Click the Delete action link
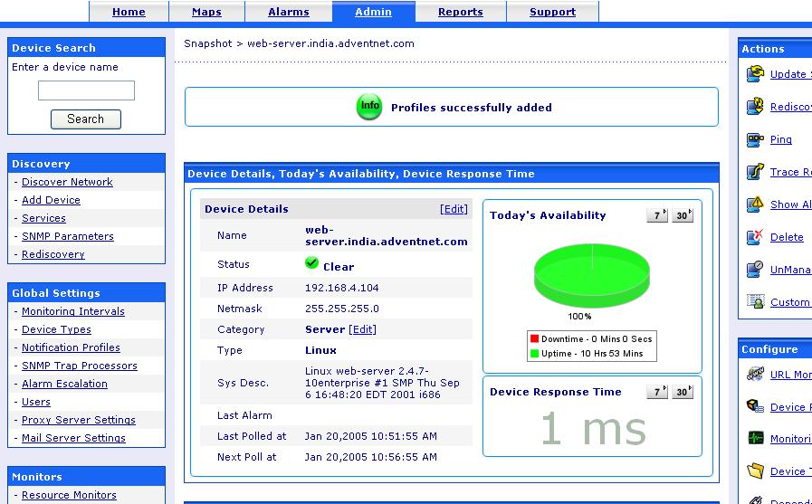Image resolution: width=812 pixels, height=504 pixels. tap(787, 237)
